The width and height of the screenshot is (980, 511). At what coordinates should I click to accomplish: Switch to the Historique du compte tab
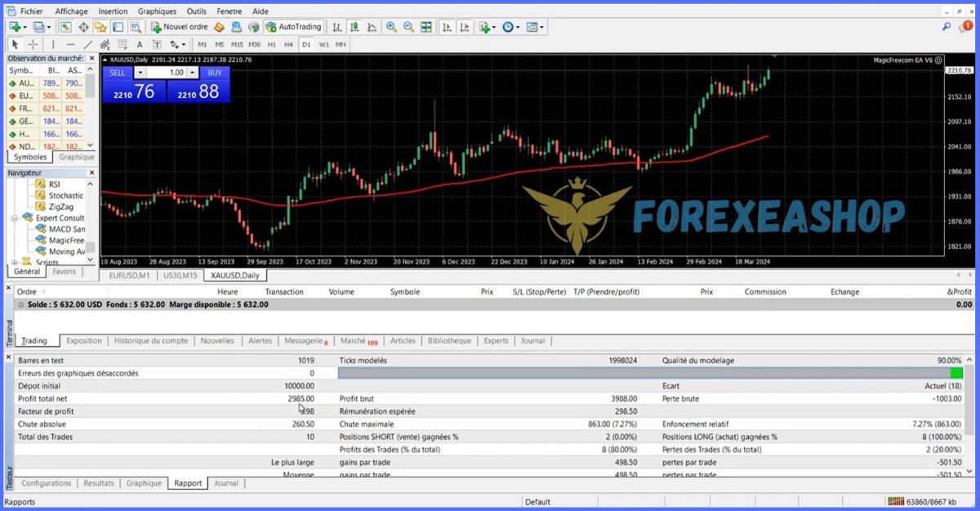[x=151, y=340]
